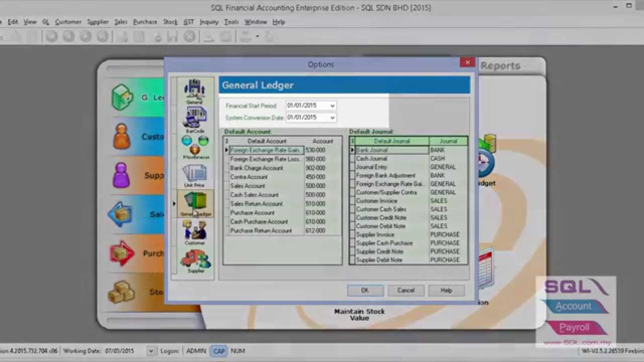
Task: Select the Journal Entry row
Action: click(409, 167)
